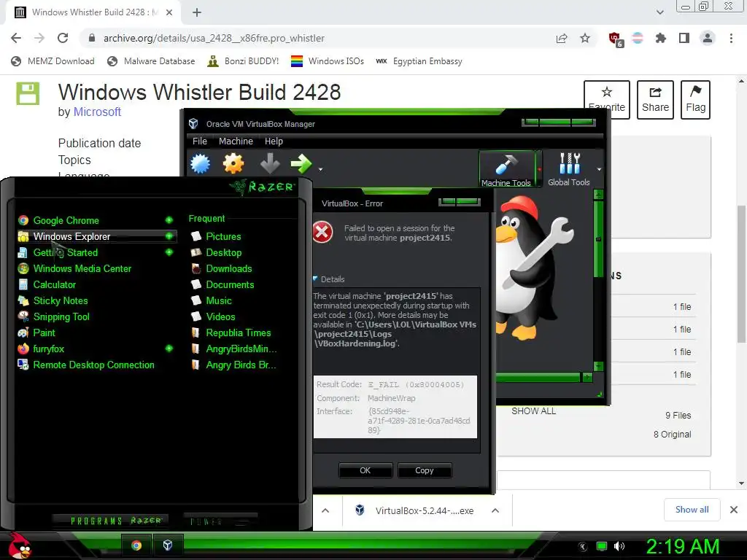Open Videos in the Frequent list
The height and width of the screenshot is (560, 747).
tap(220, 317)
